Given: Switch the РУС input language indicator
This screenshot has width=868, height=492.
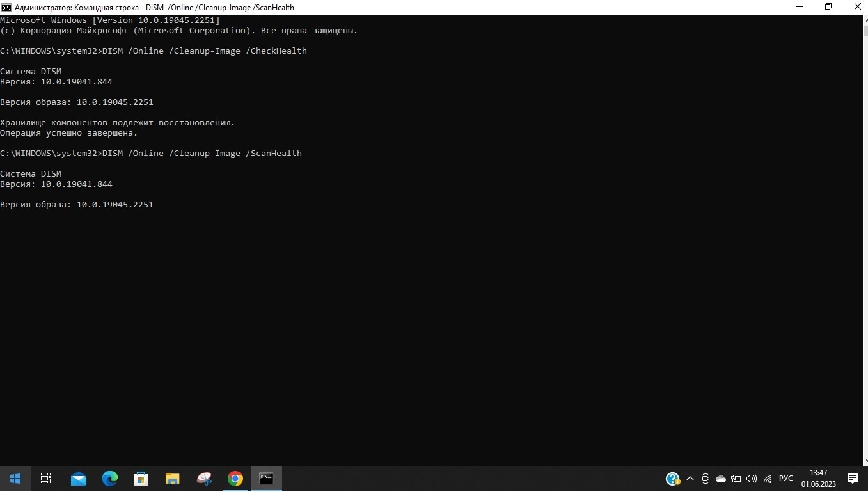Looking at the screenshot, I should [785, 479].
